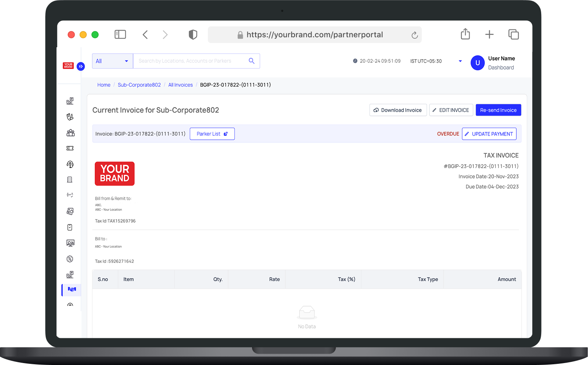Expand the timezone dropdown arrow
The height and width of the screenshot is (365, 588).
(x=460, y=61)
